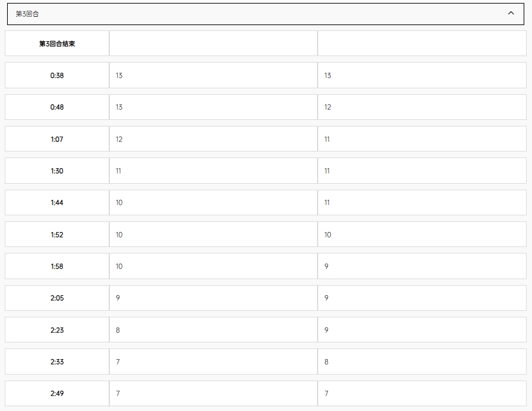Select the 第3回合结束 header cell
The width and height of the screenshot is (532, 411).
(x=57, y=44)
